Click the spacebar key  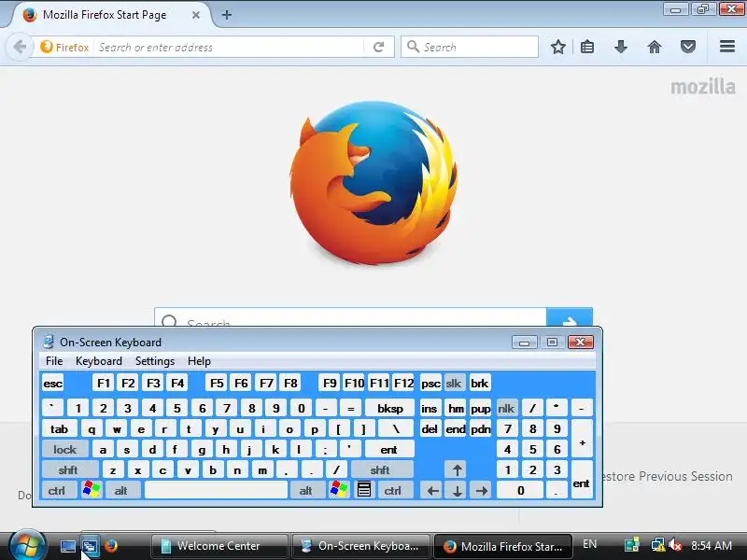click(216, 491)
